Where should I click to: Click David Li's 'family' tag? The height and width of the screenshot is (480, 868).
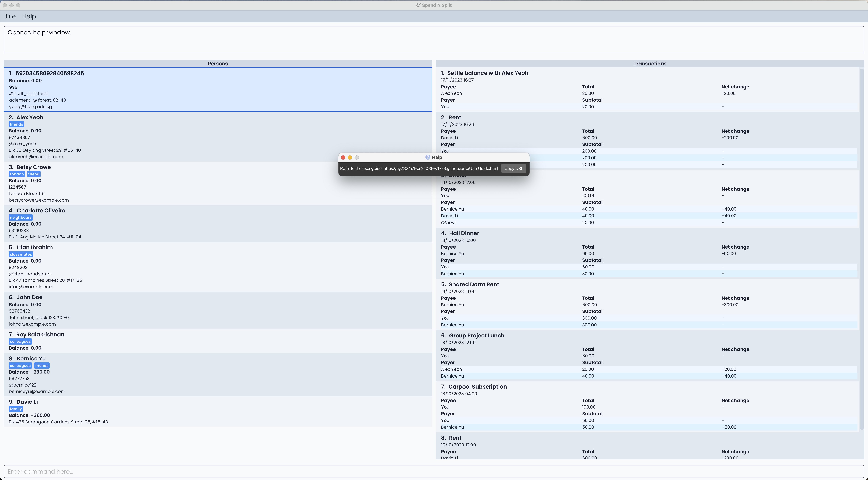(16, 409)
